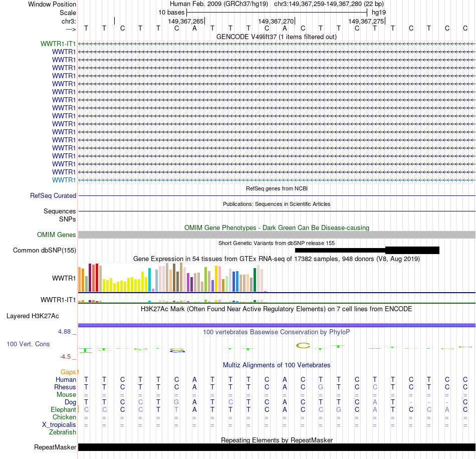Click the 10 bases scale bar label
Image resolution: width=476 pixels, height=459 pixels.
click(171, 13)
